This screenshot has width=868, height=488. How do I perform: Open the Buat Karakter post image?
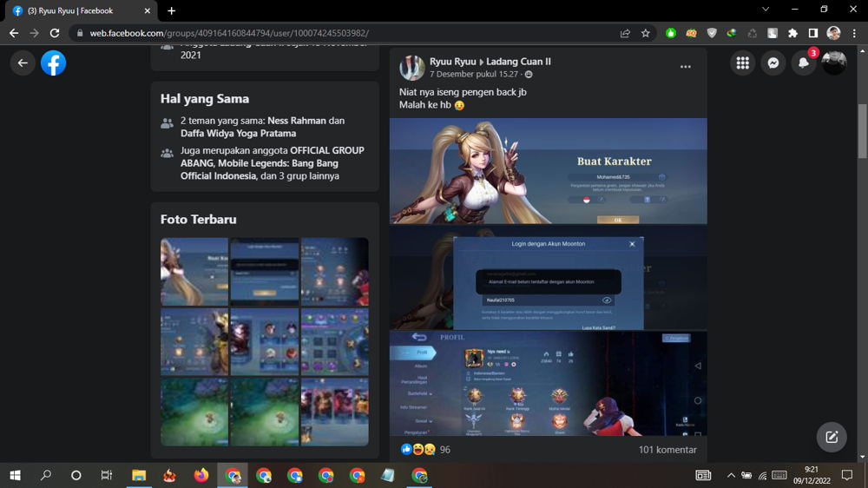click(548, 170)
